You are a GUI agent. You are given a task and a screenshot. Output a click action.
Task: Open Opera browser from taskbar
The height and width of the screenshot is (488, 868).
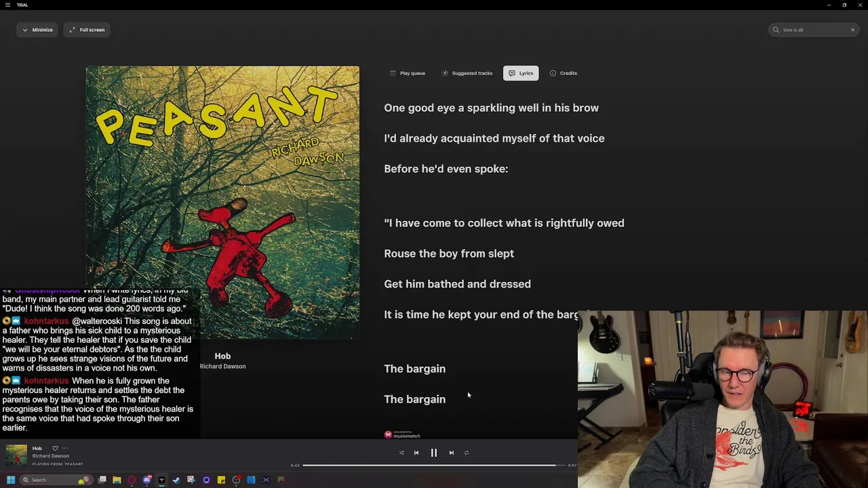tap(132, 480)
